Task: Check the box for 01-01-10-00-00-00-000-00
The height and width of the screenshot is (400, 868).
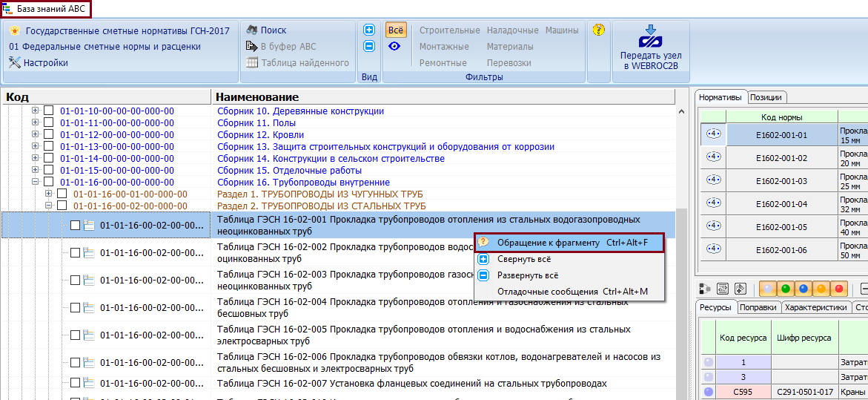Action: [49, 111]
